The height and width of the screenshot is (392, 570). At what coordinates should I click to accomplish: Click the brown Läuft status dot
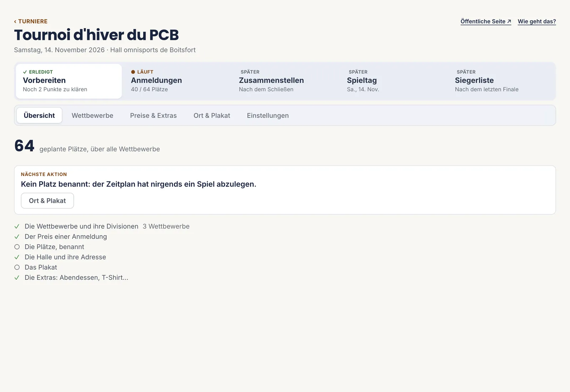pos(133,72)
